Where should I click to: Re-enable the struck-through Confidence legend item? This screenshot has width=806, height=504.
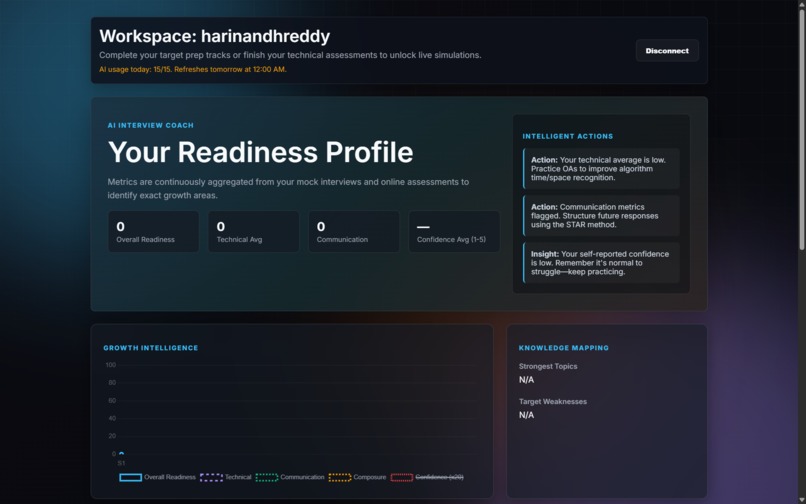pyautogui.click(x=427, y=477)
